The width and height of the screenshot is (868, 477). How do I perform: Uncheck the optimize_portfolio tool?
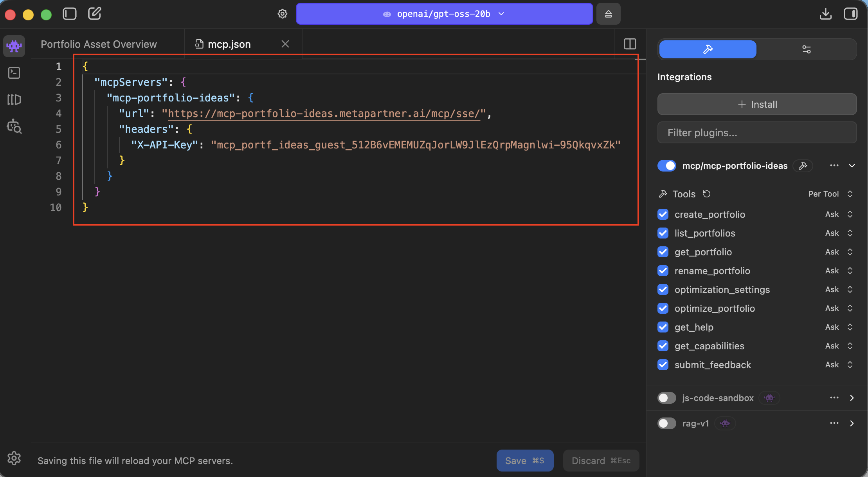coord(663,308)
